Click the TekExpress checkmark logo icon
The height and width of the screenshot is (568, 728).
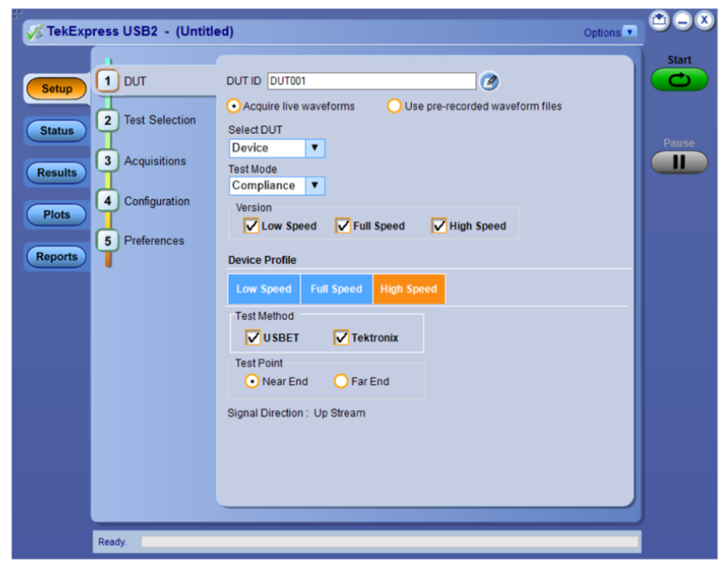pos(35,32)
